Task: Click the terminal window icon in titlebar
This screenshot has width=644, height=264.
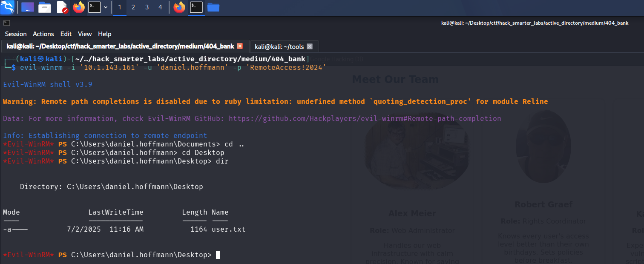Action: [7, 23]
